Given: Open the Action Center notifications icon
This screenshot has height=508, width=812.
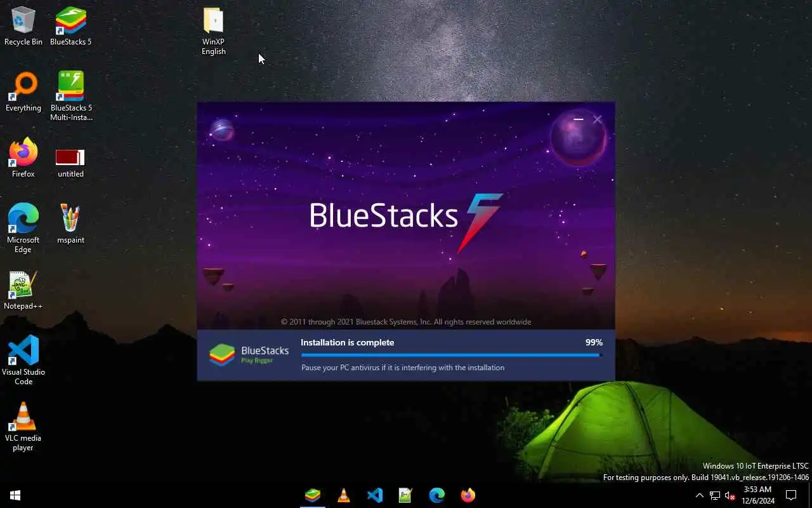Looking at the screenshot, I should [x=791, y=495].
